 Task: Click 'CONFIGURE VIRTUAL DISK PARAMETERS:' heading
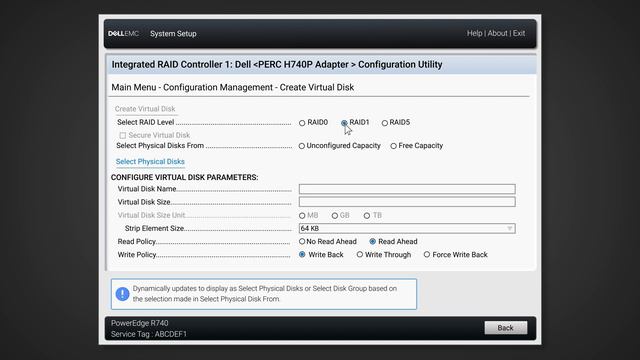point(184,178)
